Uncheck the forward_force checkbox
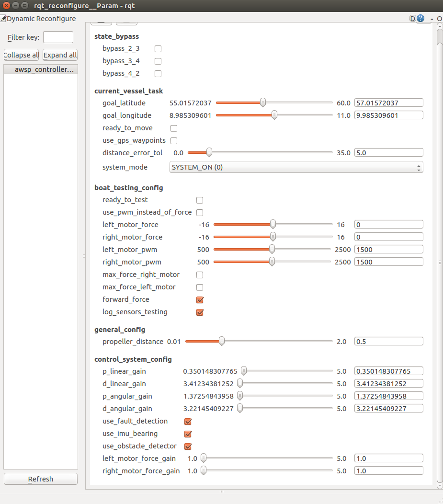 click(x=200, y=300)
